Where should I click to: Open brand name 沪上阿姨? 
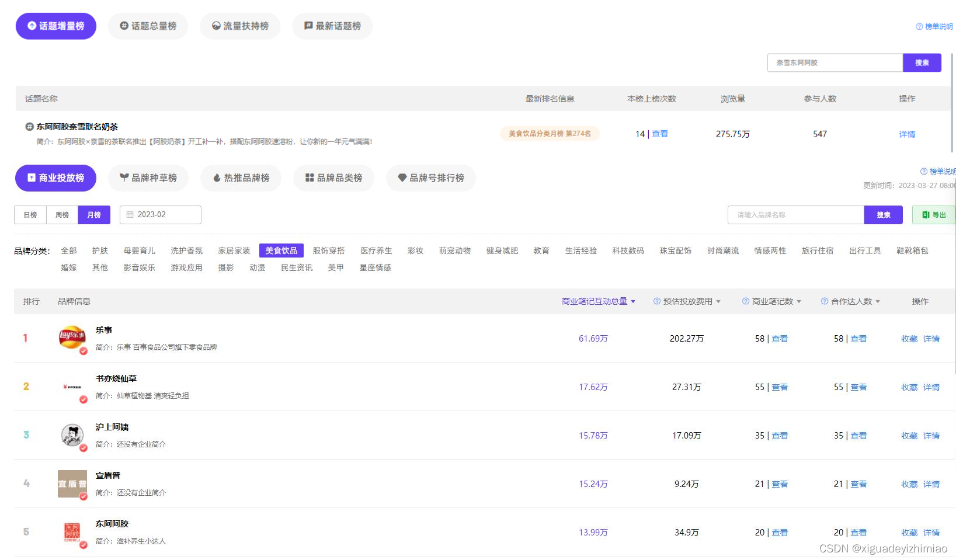tap(112, 427)
